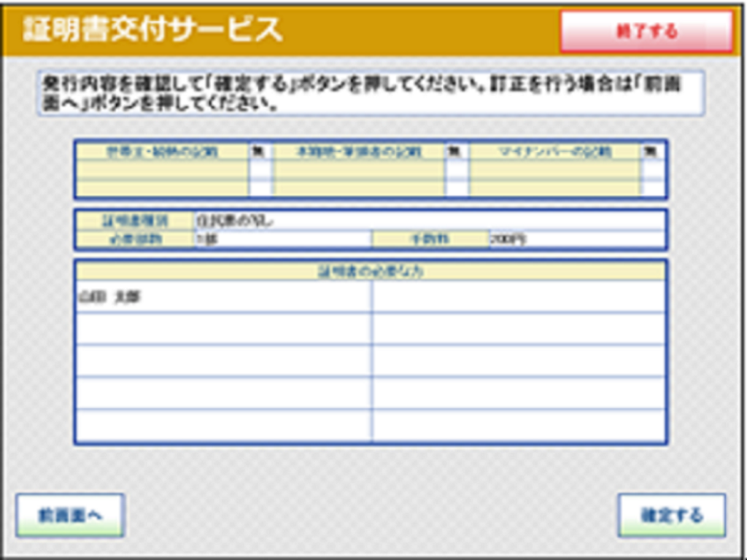Click the 無 value beside マイナンバーの記載
The height and width of the screenshot is (560, 747).
coord(651,152)
